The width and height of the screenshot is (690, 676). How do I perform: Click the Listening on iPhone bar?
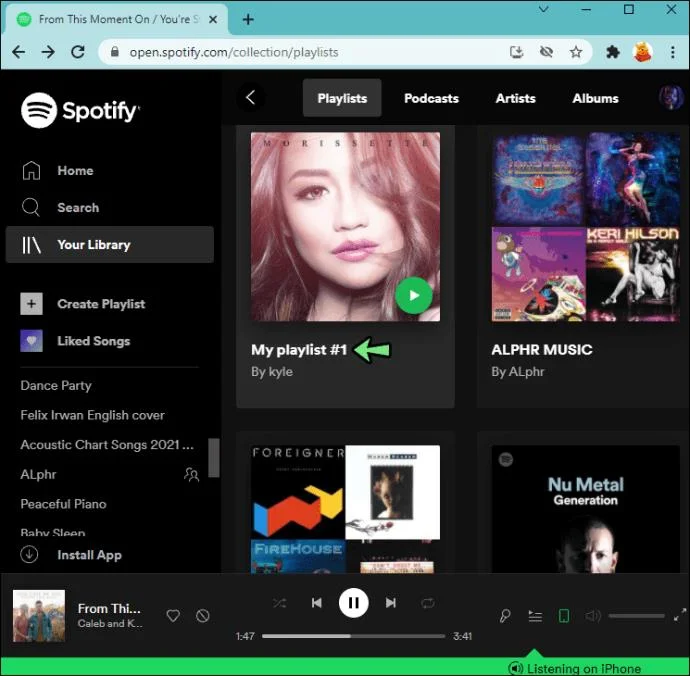345,666
